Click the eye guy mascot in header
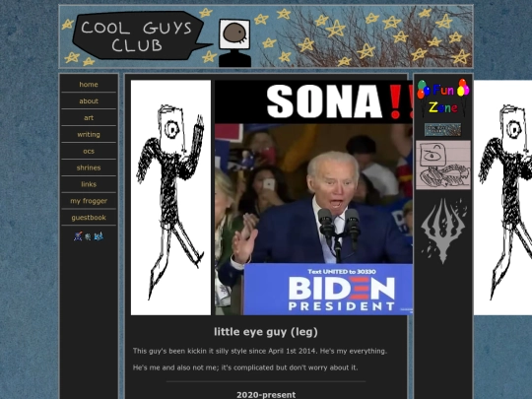The height and width of the screenshot is (399, 532). (234, 42)
